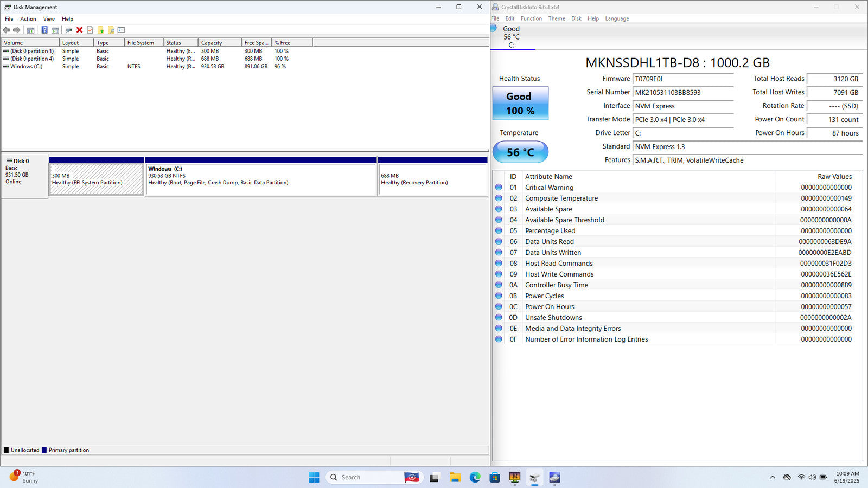Sort by the Status column header

click(180, 43)
